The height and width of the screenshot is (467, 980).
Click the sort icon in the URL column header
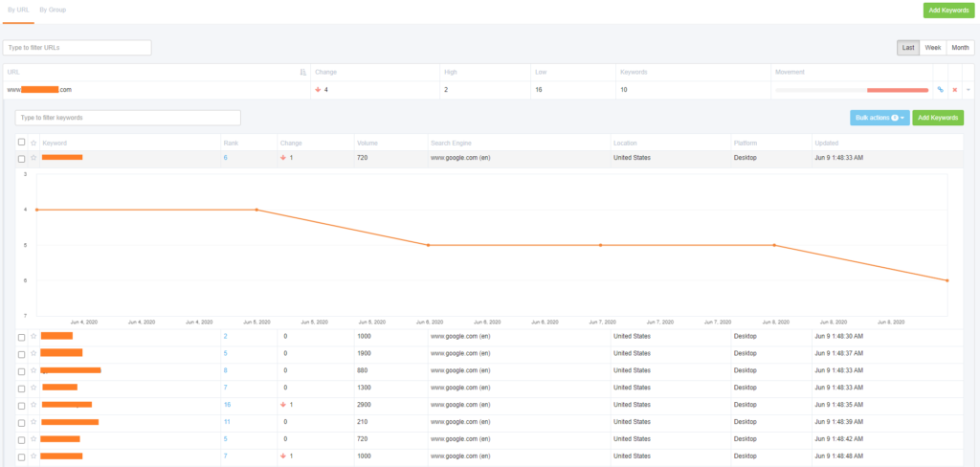(303, 73)
